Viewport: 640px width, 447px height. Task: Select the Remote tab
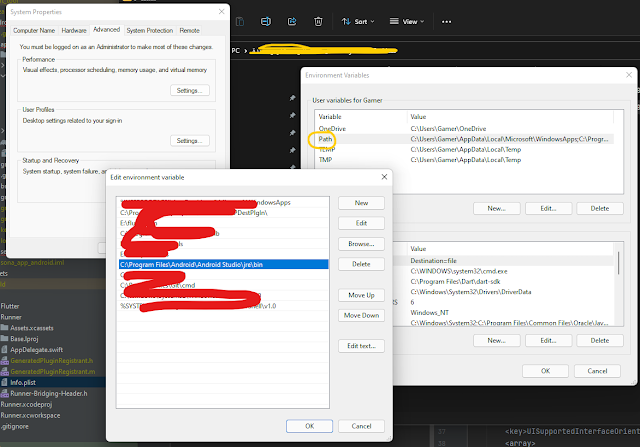(189, 30)
